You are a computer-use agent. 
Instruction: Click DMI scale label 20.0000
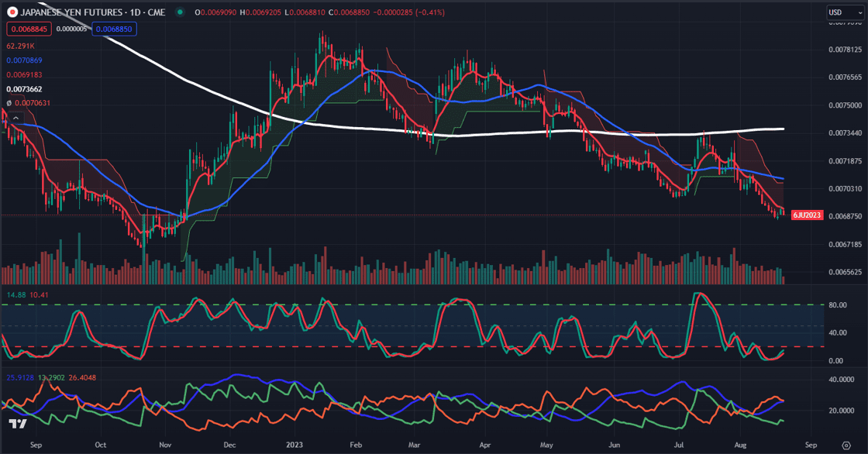click(842, 411)
